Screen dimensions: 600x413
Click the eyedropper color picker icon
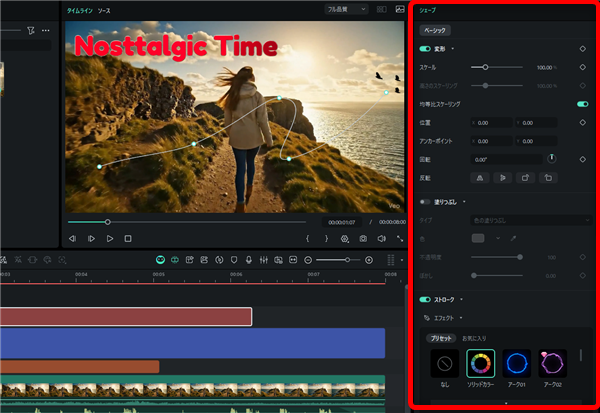(513, 238)
